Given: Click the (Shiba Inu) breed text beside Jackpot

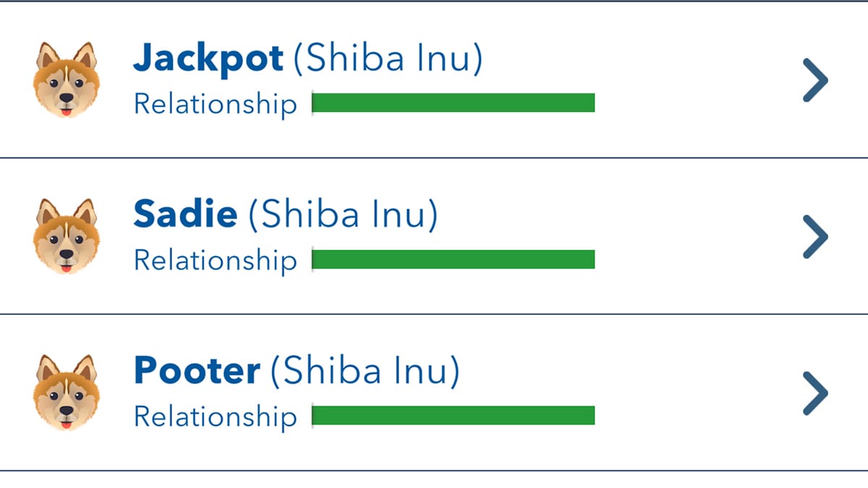Looking at the screenshot, I should [x=387, y=59].
